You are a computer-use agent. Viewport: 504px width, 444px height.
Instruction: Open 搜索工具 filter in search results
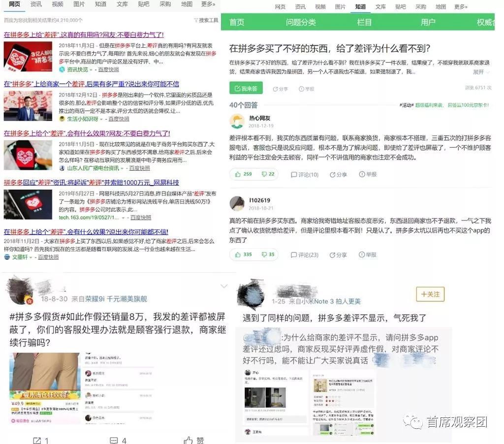[206, 20]
